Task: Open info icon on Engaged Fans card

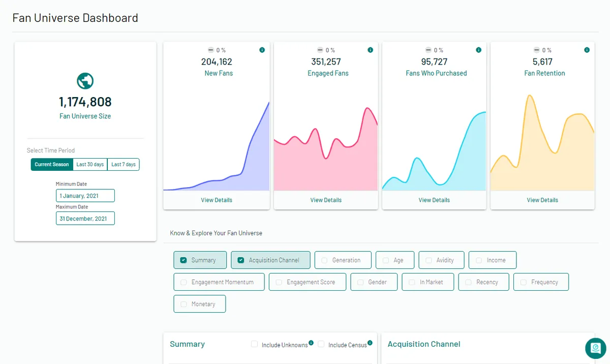Action: (x=370, y=50)
